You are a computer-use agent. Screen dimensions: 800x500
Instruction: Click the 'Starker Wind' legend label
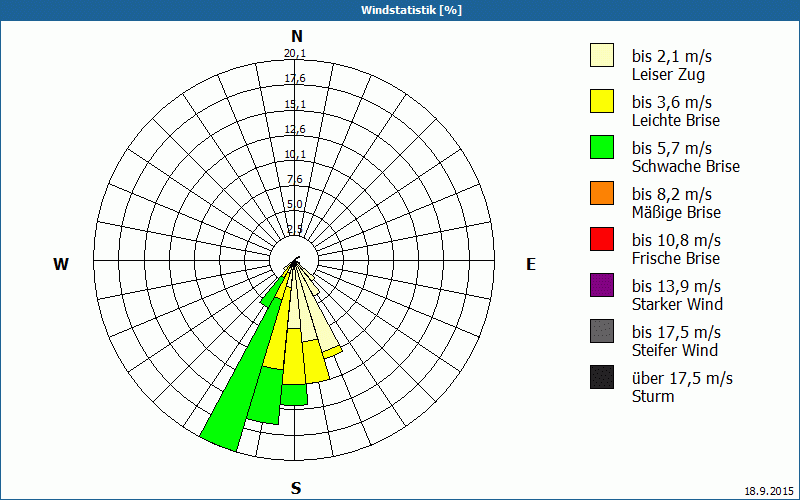[677, 304]
